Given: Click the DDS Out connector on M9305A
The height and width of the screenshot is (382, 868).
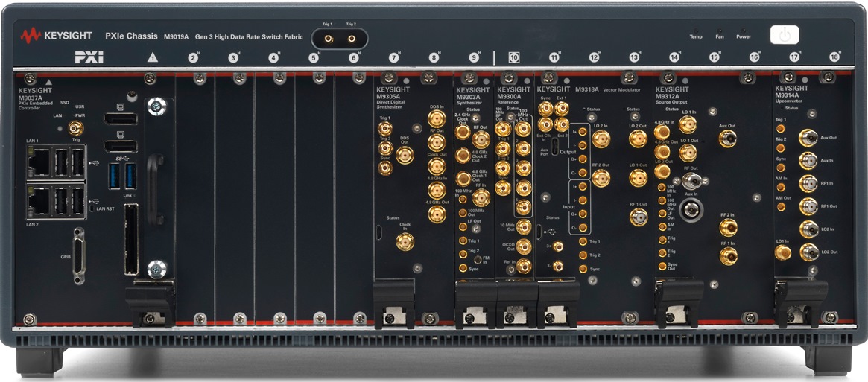Looking at the screenshot, I should [x=405, y=155].
